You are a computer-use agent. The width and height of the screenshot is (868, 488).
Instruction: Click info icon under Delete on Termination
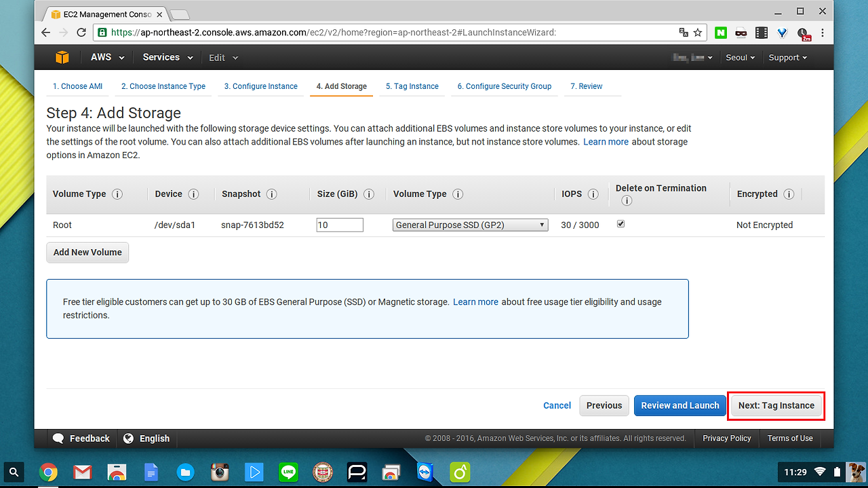tap(627, 201)
